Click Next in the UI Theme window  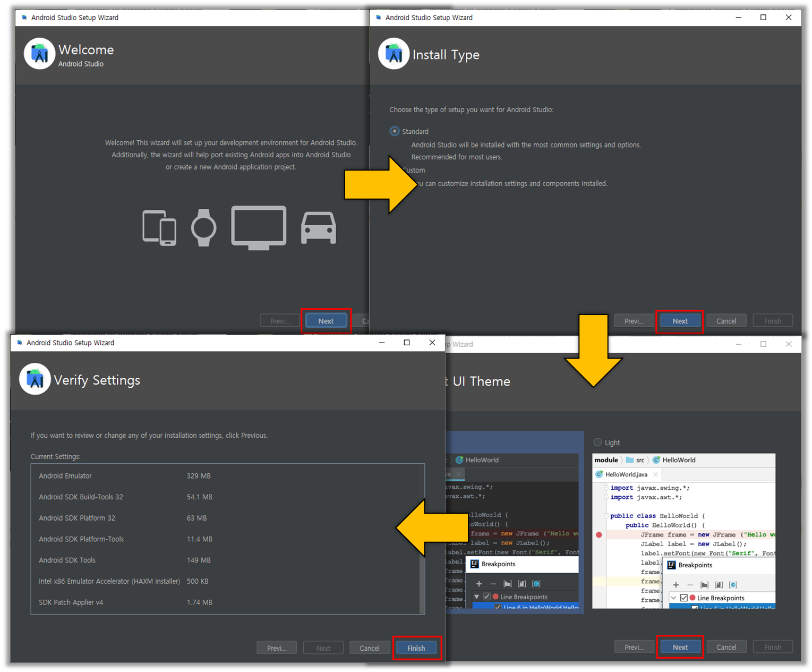coord(680,647)
